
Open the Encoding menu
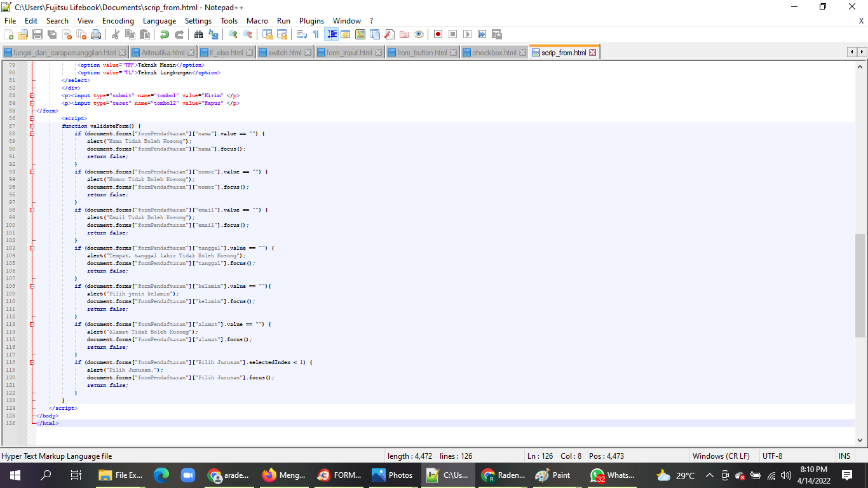coord(118,21)
